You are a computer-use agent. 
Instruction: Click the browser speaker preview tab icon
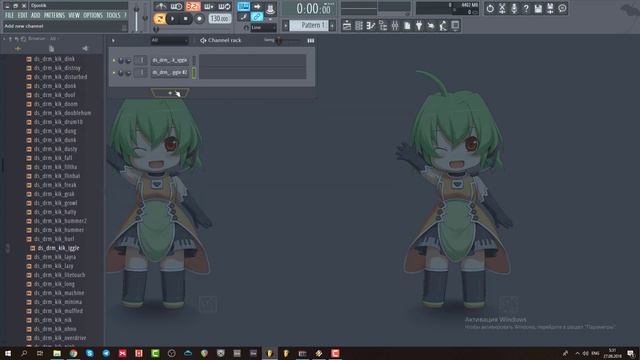coord(85,49)
